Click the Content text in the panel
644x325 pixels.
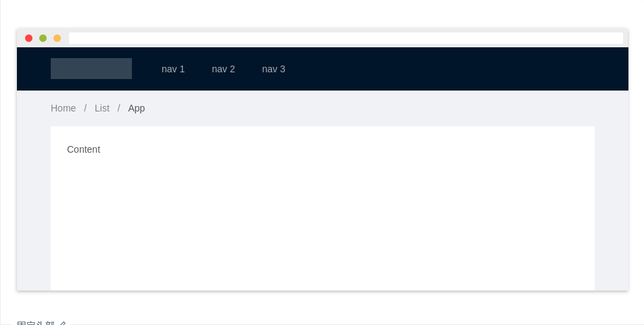point(83,149)
